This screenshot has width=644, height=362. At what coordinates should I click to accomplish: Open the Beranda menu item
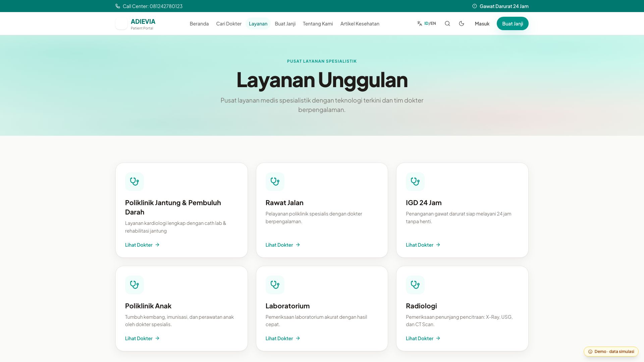[x=199, y=23]
